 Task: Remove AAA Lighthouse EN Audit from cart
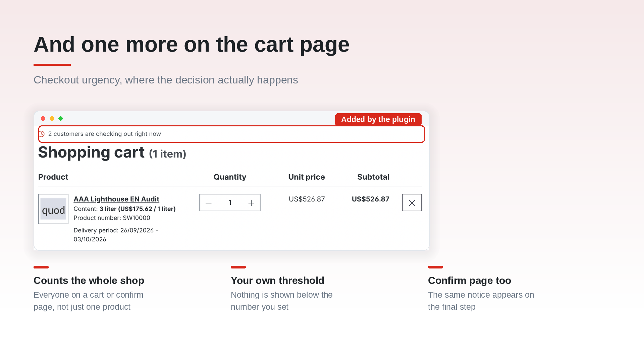(x=412, y=203)
